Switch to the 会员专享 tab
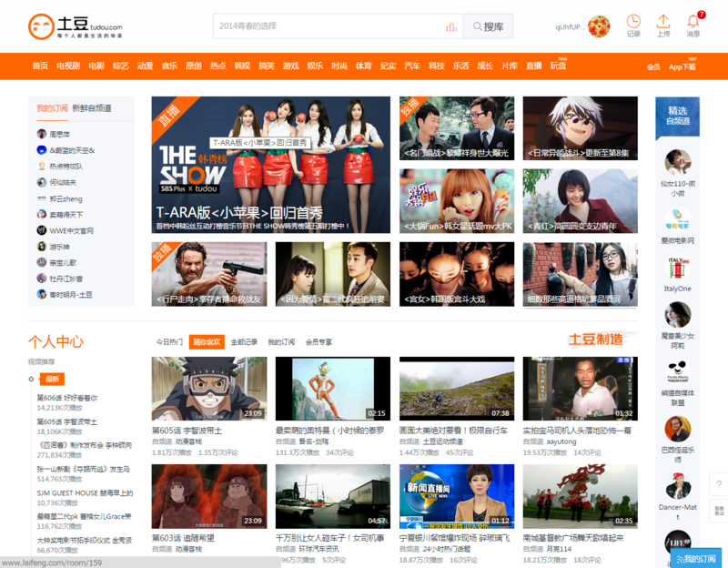Viewport: 728px width, 568px height. [x=318, y=342]
